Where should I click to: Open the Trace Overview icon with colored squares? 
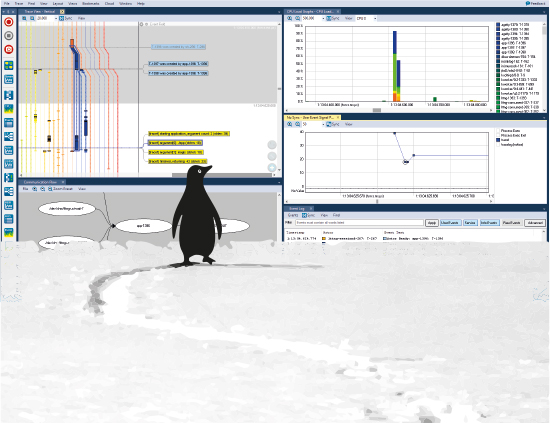9,65
